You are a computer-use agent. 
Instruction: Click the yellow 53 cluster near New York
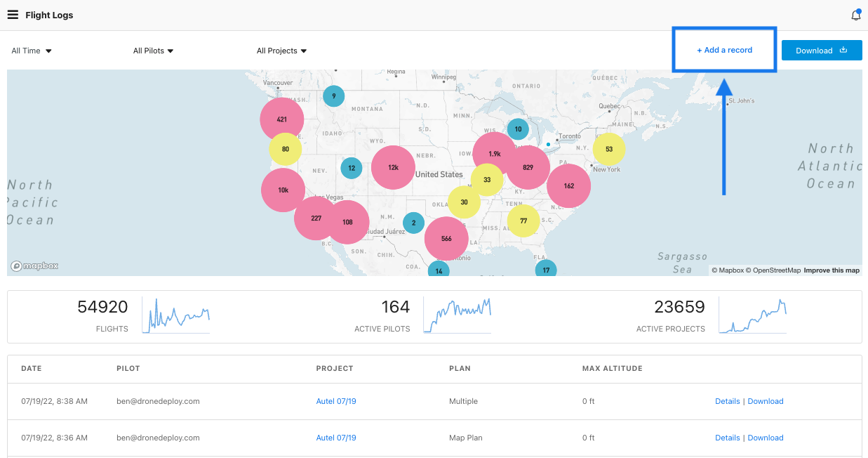coord(608,149)
